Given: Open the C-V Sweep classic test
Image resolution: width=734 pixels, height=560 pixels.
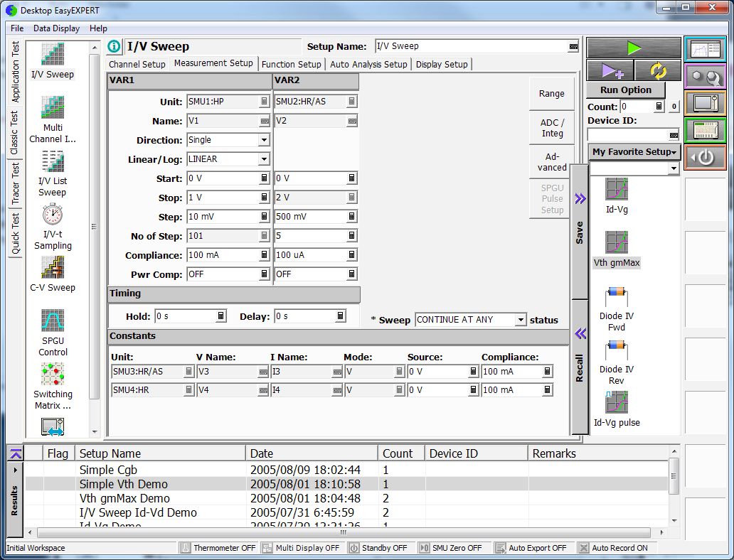Looking at the screenshot, I should pyautogui.click(x=53, y=268).
